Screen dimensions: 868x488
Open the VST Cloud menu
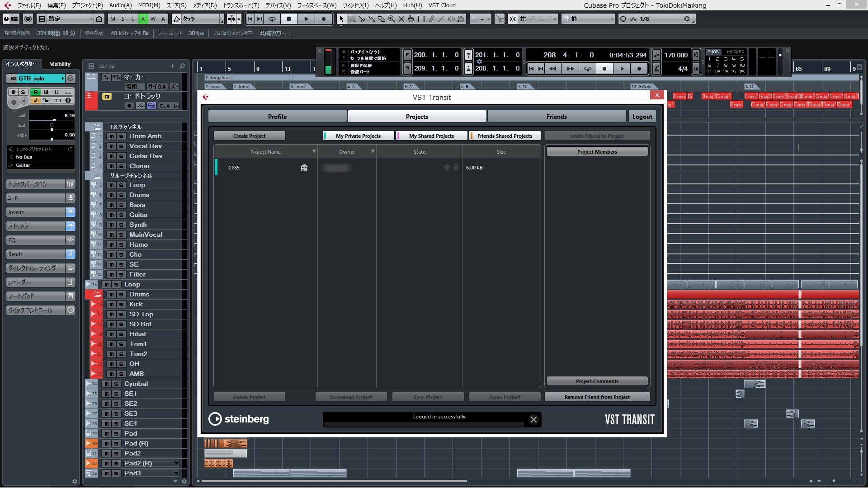(442, 5)
